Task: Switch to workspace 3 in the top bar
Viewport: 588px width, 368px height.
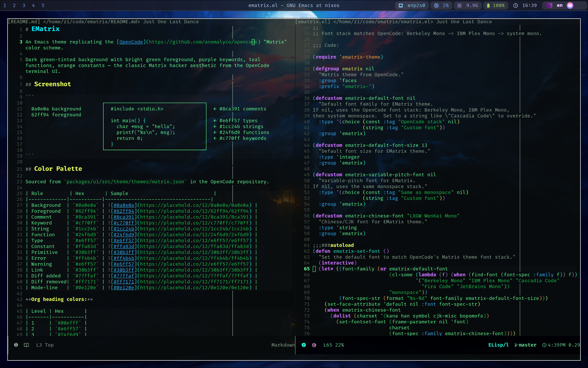Action: pyautogui.click(x=24, y=5)
